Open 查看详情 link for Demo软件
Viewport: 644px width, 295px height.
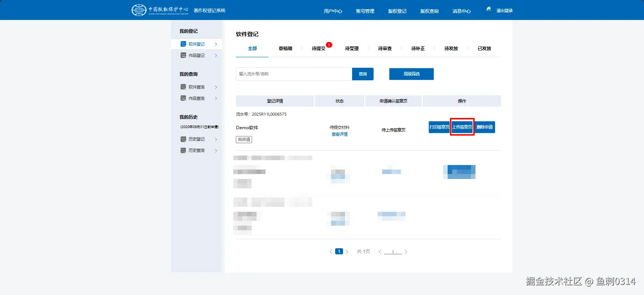coord(339,134)
